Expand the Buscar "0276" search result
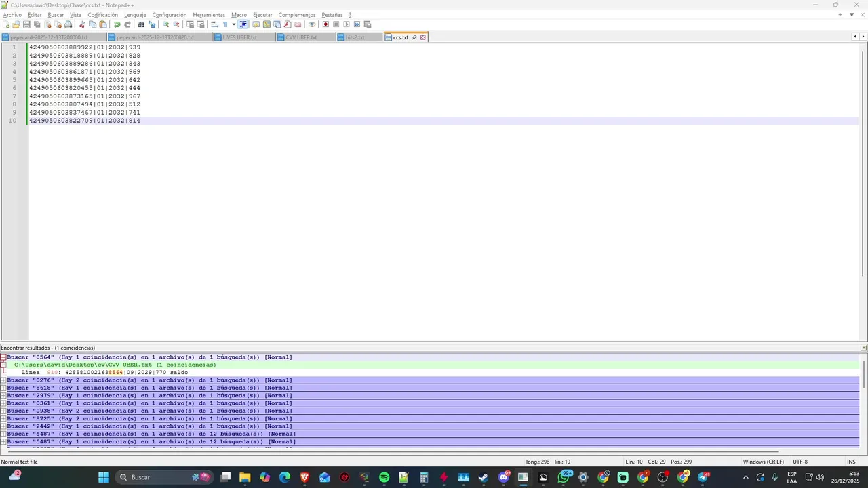This screenshot has height=488, width=868. tap(3, 380)
